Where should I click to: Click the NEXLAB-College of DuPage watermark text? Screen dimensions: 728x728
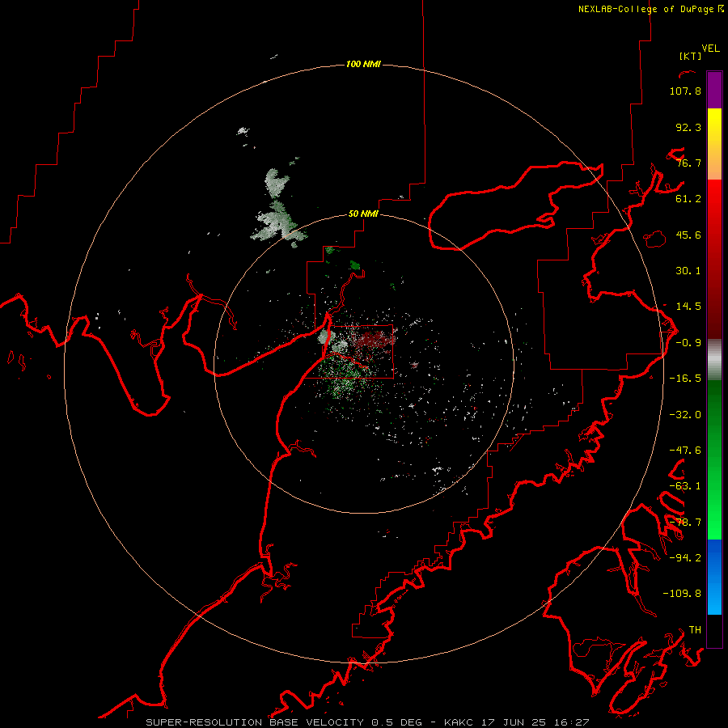651,9
